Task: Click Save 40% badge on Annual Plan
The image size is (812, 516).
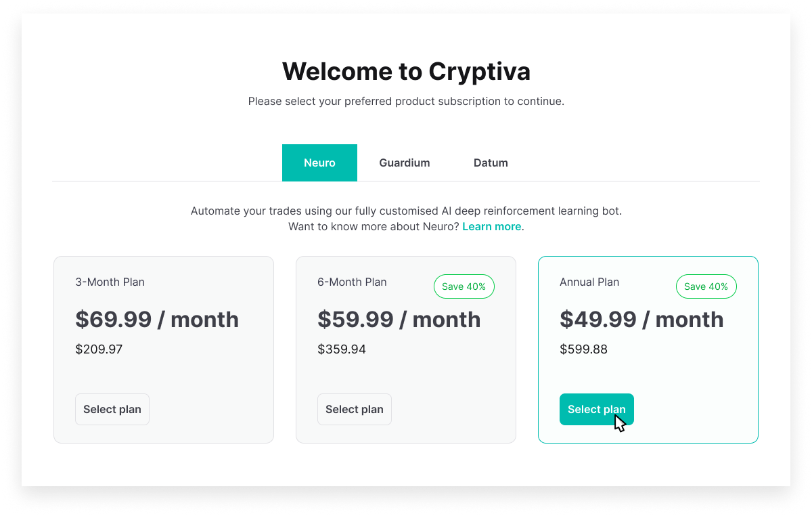Action: [706, 286]
